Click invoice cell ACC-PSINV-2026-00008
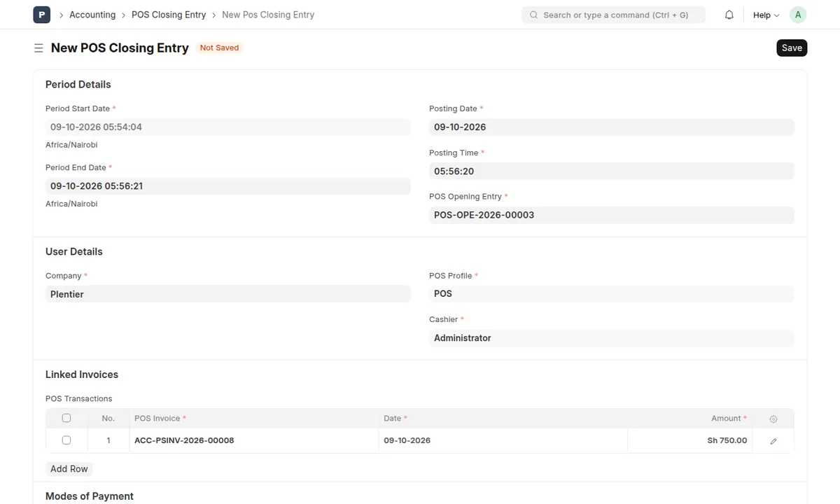This screenshot has height=504, width=840. [x=254, y=440]
